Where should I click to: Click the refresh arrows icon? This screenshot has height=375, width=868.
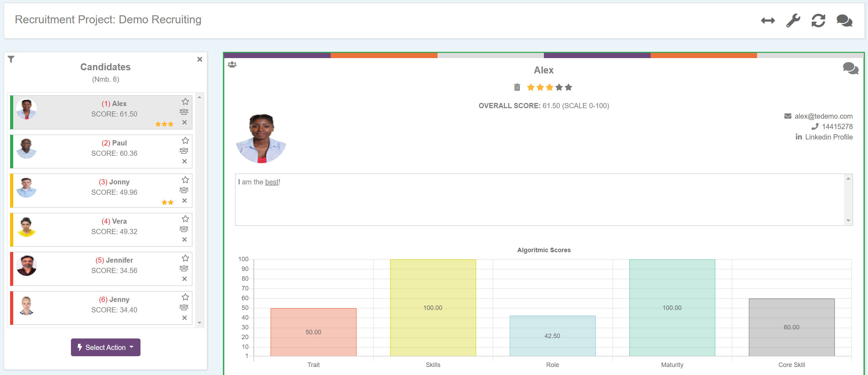(x=818, y=21)
